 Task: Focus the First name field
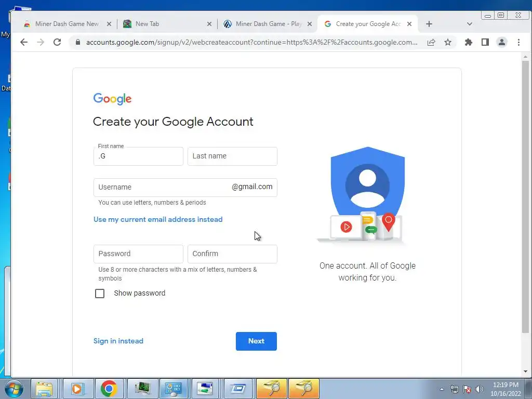(x=138, y=156)
